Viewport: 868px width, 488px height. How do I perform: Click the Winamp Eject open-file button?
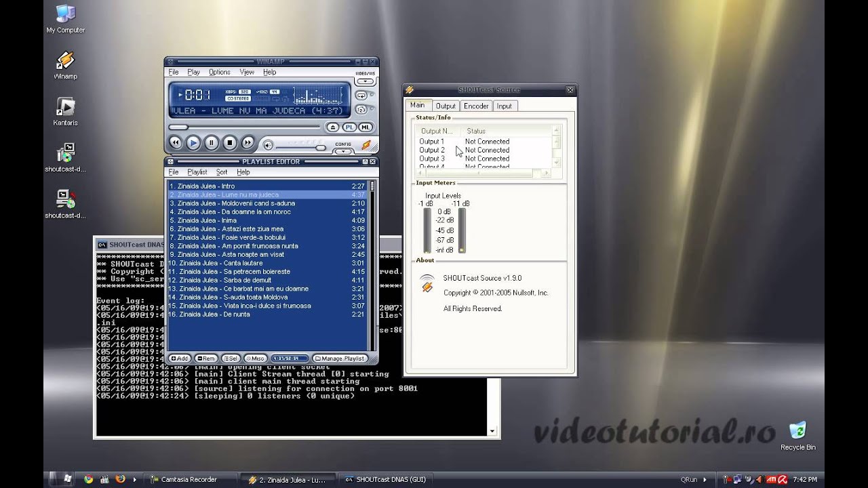(x=332, y=127)
